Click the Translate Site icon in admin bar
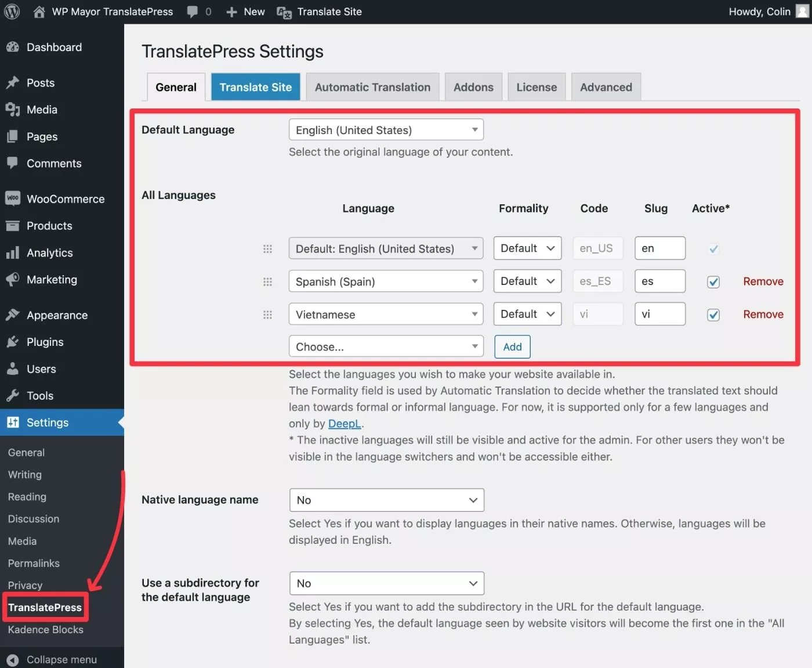The image size is (812, 668). pyautogui.click(x=284, y=12)
